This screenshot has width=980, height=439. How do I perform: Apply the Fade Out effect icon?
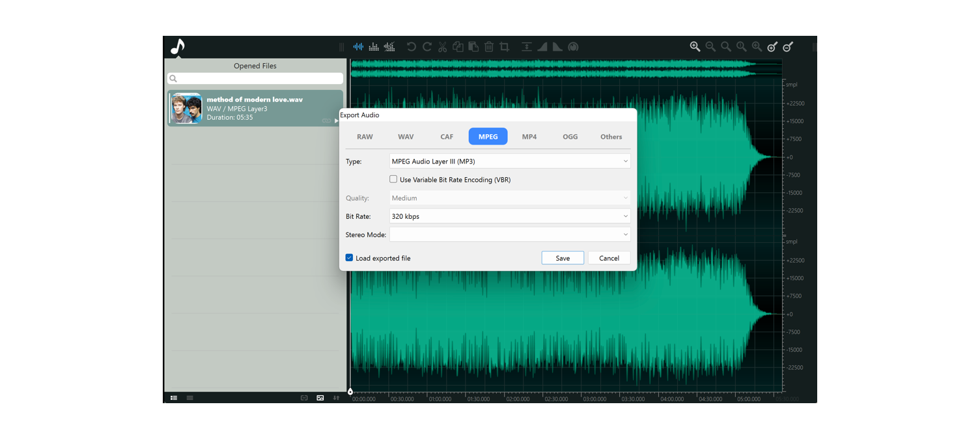tap(557, 46)
